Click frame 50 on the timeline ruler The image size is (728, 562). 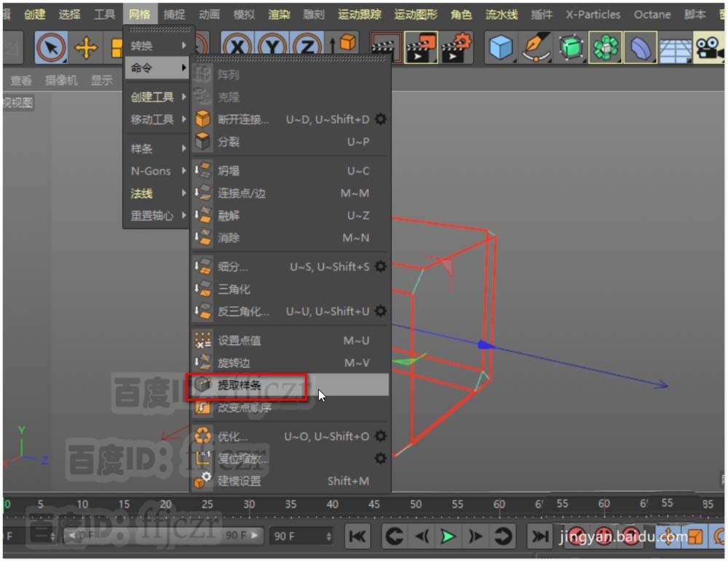415,504
